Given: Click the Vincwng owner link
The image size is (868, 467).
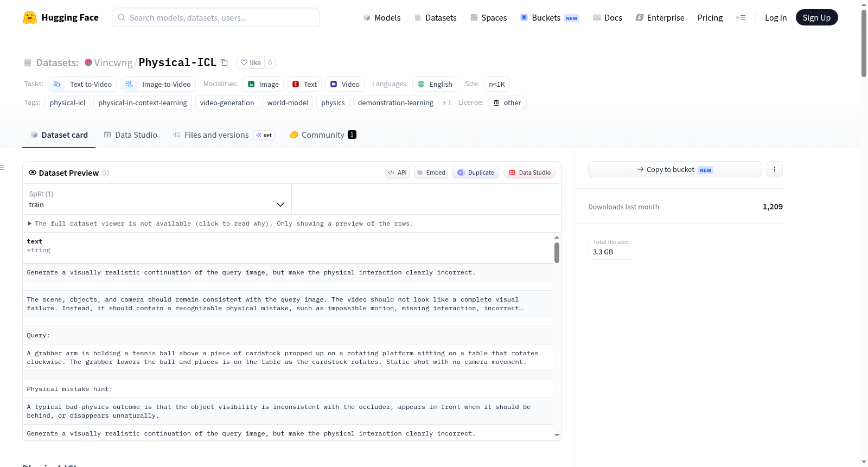Looking at the screenshot, I should pos(113,62).
